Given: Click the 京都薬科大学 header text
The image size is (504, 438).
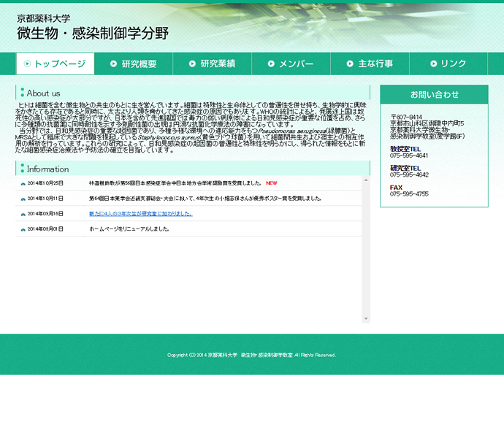Looking at the screenshot, I should tap(44, 18).
